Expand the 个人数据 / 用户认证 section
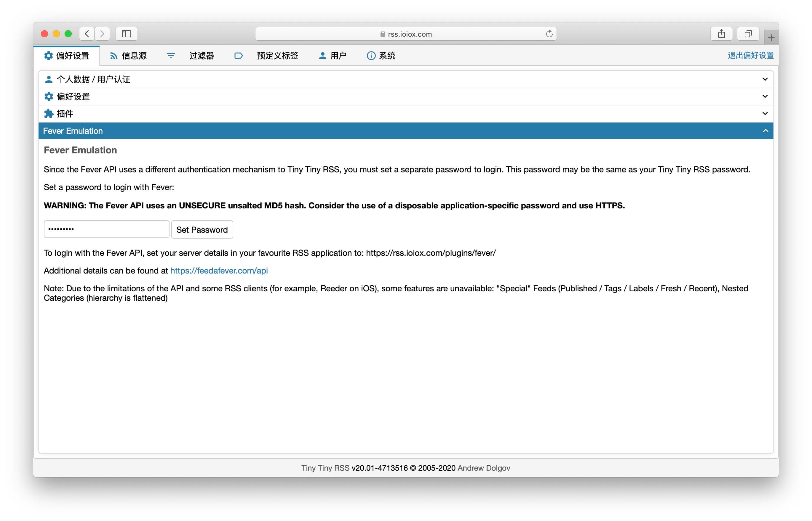 point(406,79)
